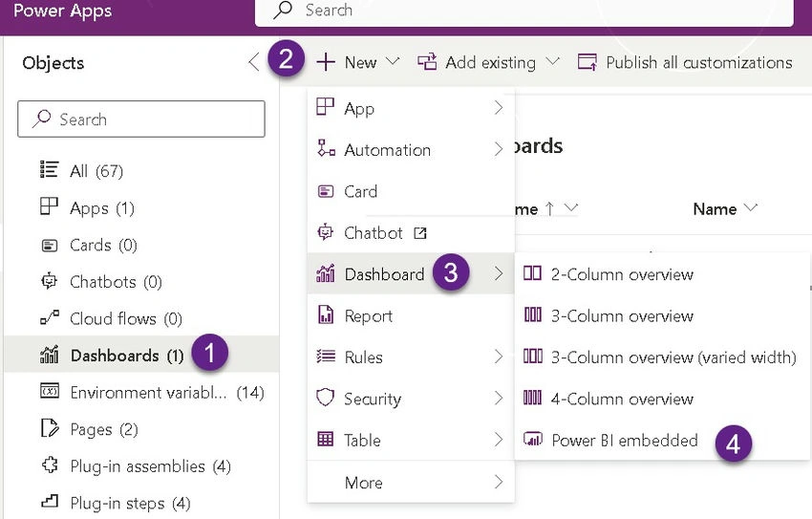Click the Add existing button label

(x=490, y=62)
